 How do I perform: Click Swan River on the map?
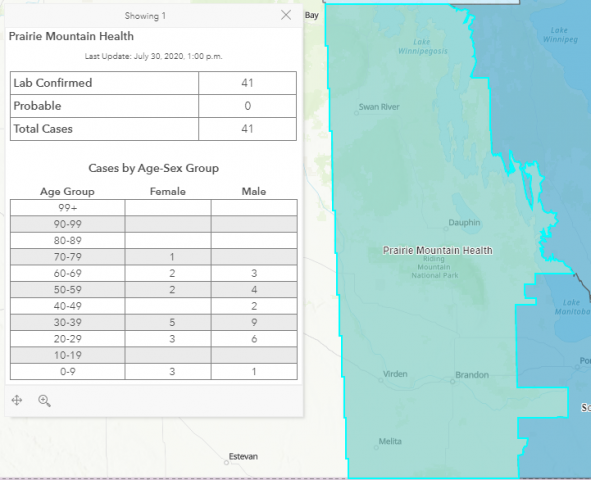[x=379, y=107]
